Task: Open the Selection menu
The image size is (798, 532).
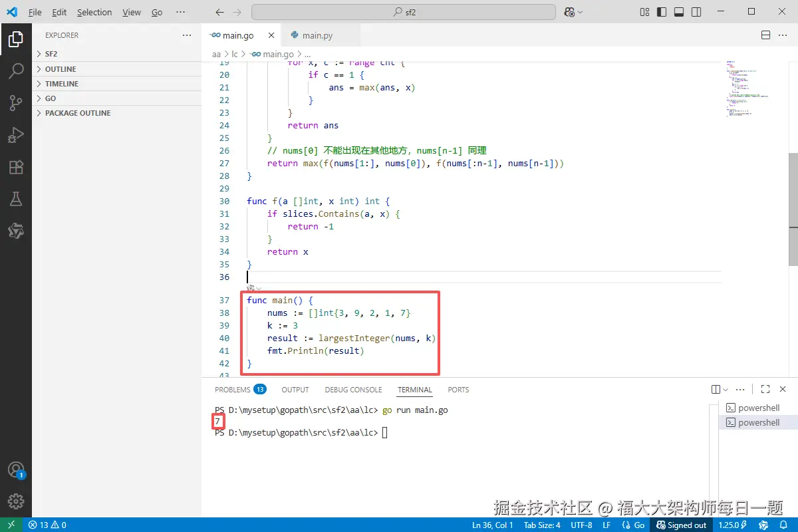Action: point(94,12)
